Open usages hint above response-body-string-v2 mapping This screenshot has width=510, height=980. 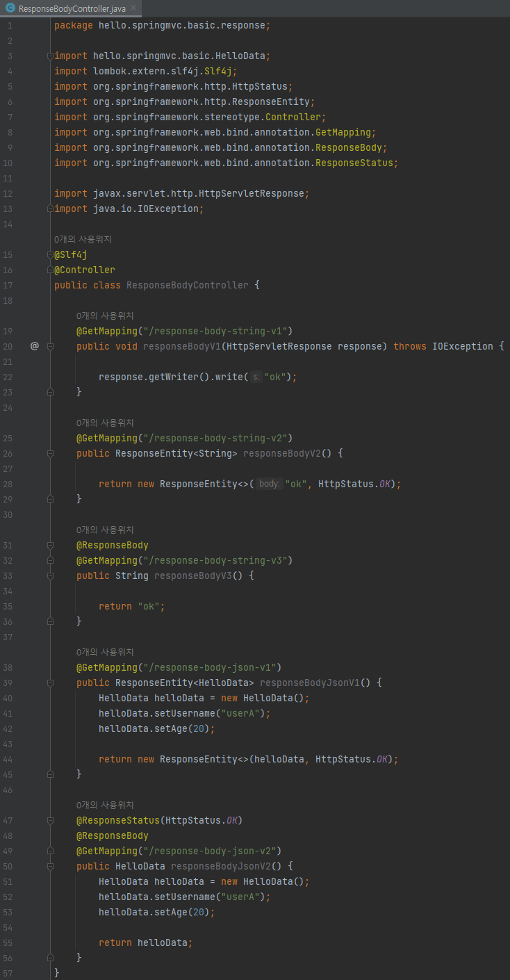point(105,423)
